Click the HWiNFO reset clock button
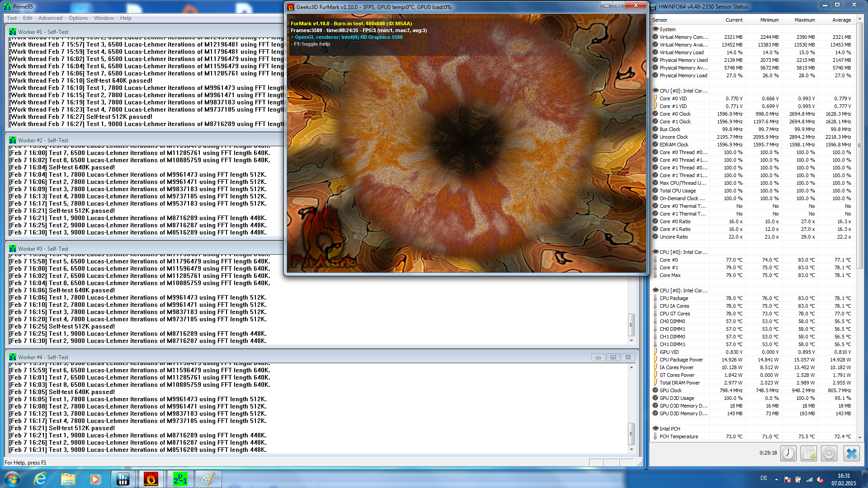Image resolution: width=868 pixels, height=488 pixels. click(x=788, y=453)
